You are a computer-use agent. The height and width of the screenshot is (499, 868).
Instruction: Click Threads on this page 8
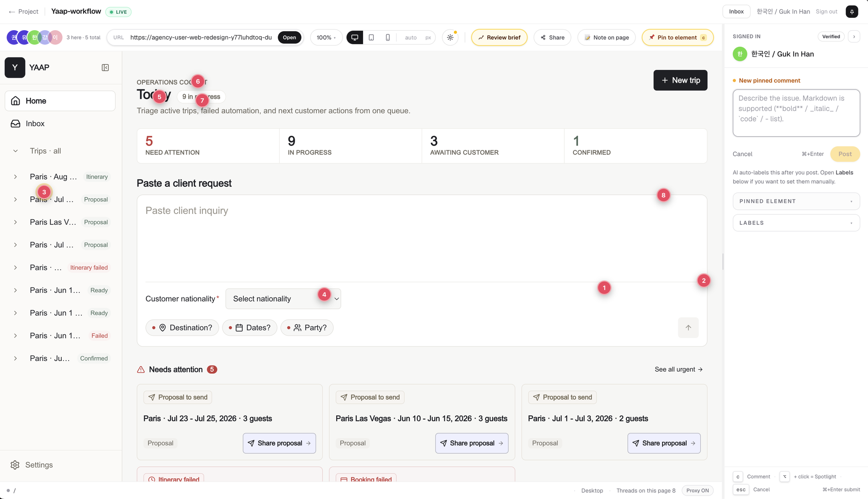[x=646, y=490]
